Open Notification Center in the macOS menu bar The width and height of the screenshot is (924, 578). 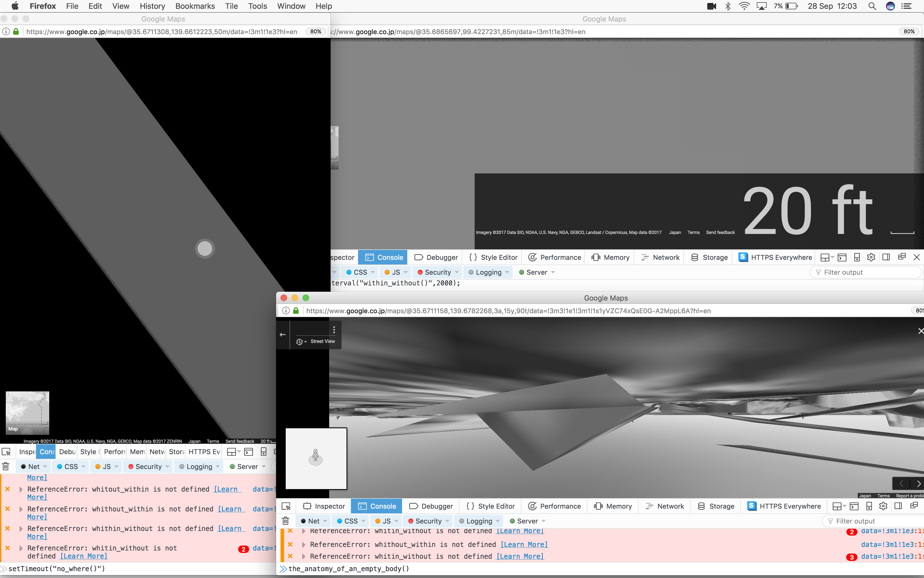pos(906,6)
